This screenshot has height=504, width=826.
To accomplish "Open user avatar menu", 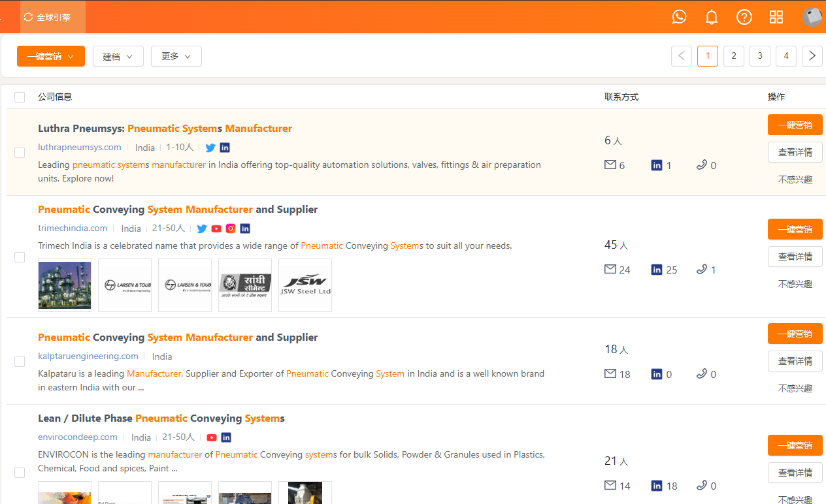I will click(812, 17).
